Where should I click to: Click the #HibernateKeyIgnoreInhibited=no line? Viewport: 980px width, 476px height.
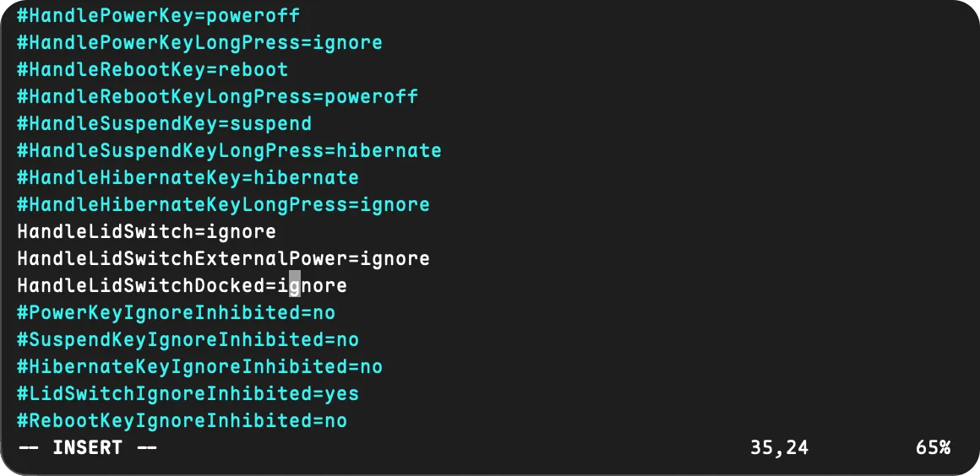pos(199,366)
